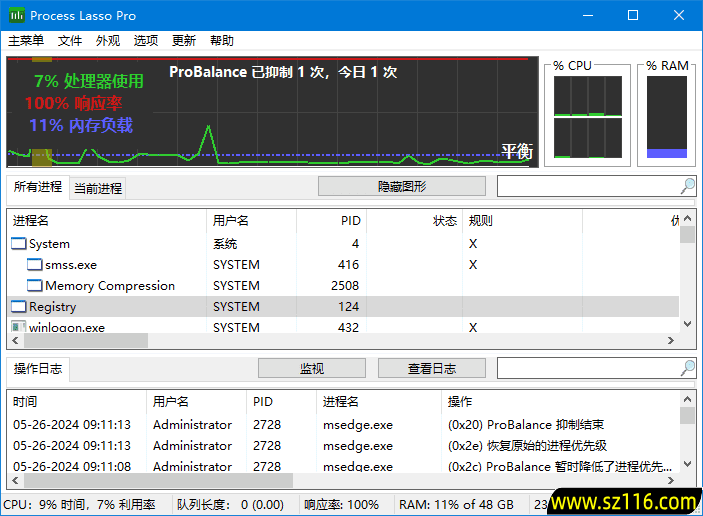Select the smss.exe process row
703x516 pixels.
[343, 265]
